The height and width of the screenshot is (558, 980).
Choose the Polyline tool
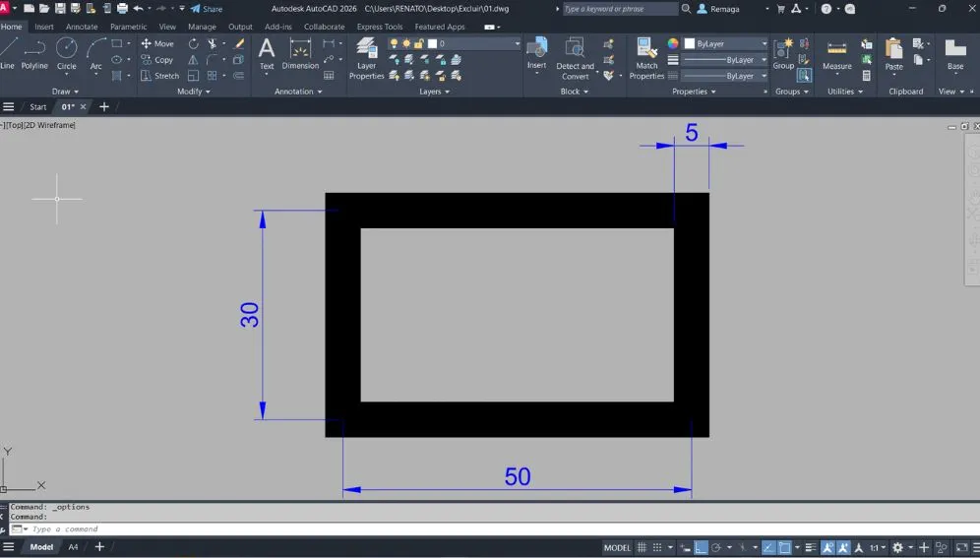pos(34,53)
